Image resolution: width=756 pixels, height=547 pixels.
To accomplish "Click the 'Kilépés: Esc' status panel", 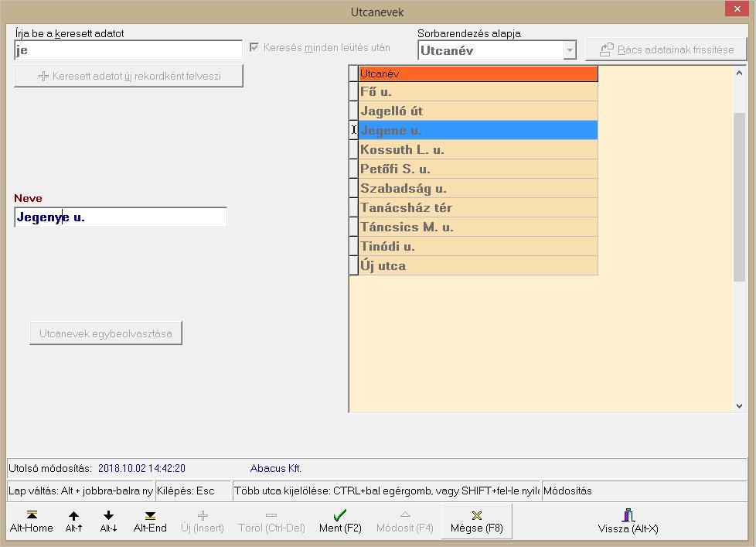I will click(192, 491).
